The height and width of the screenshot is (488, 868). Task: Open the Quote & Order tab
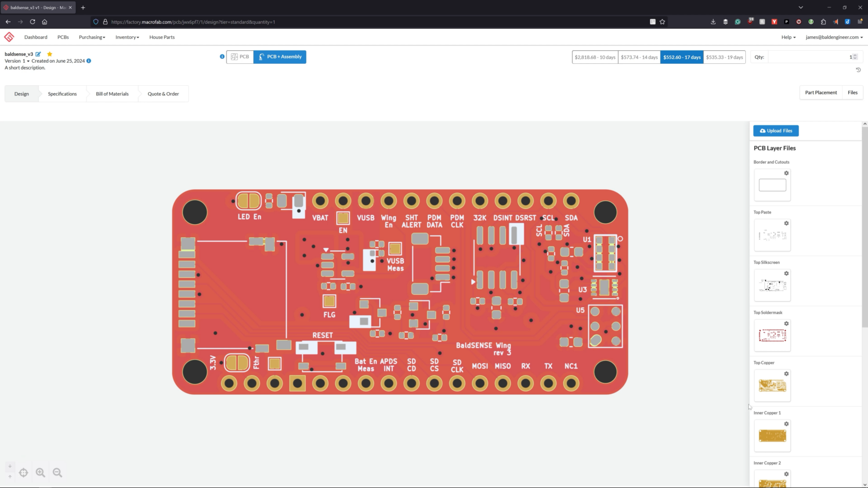pyautogui.click(x=163, y=94)
